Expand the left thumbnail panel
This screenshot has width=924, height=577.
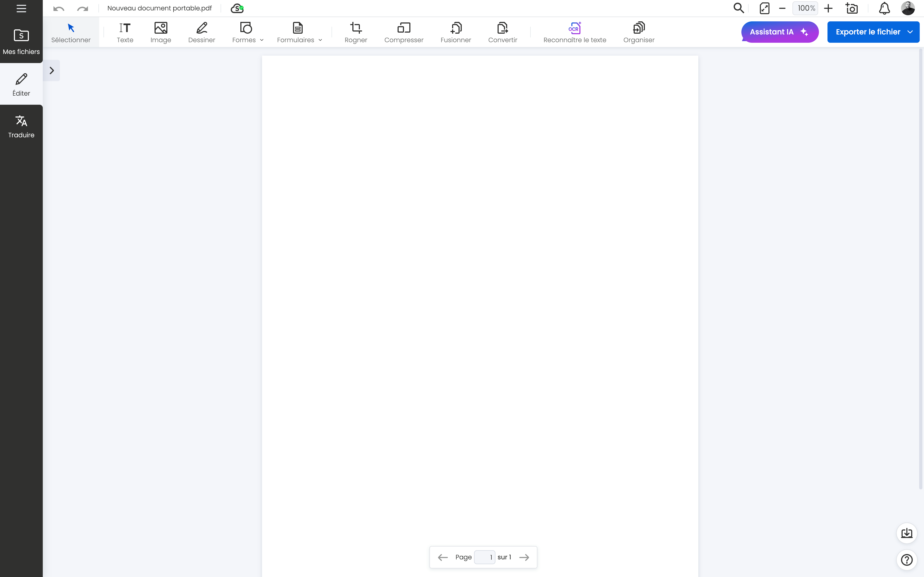tap(52, 70)
